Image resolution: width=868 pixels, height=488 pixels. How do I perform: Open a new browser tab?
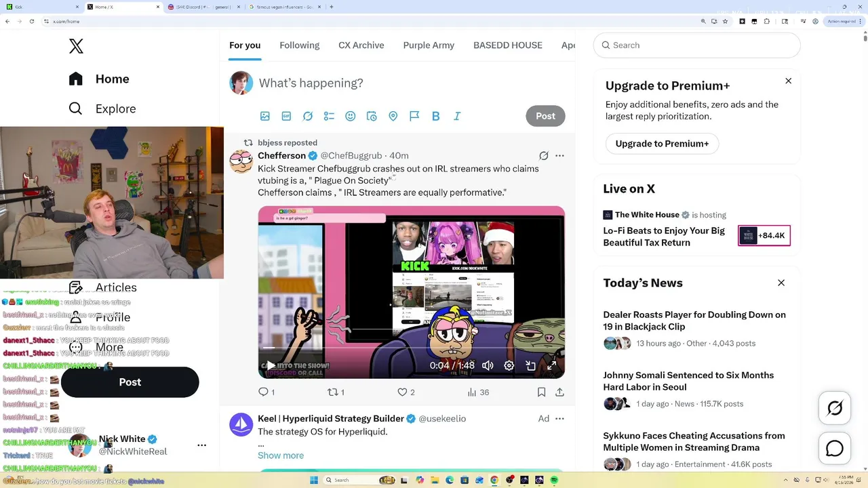(x=332, y=7)
